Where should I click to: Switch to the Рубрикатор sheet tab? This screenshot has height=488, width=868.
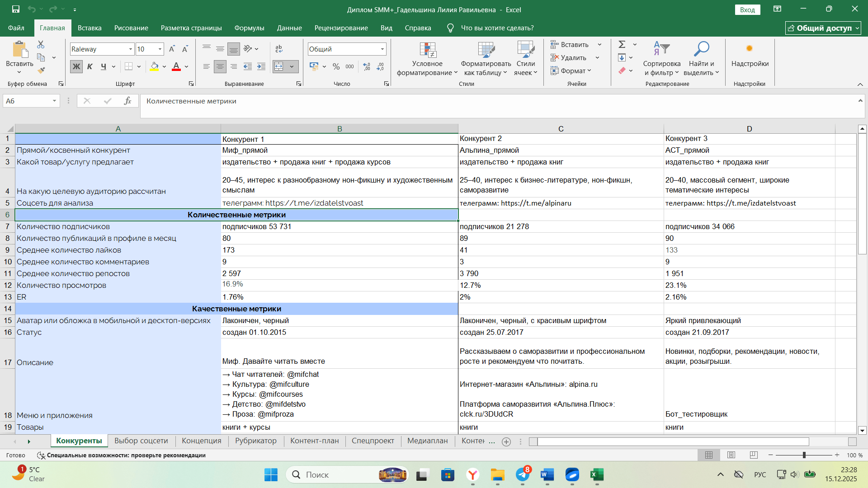pyautogui.click(x=255, y=441)
